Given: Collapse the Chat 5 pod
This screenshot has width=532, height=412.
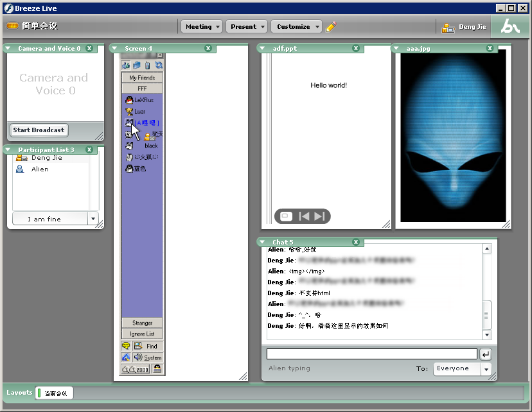Looking at the screenshot, I should click(x=262, y=242).
